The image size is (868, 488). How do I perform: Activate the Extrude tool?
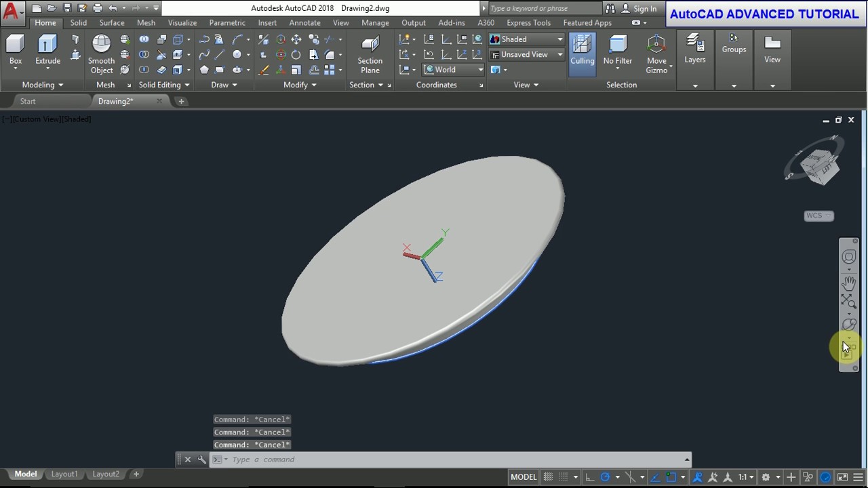point(47,51)
